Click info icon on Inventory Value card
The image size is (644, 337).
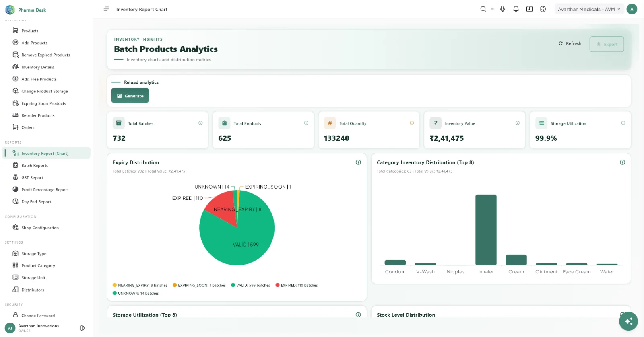518,123
